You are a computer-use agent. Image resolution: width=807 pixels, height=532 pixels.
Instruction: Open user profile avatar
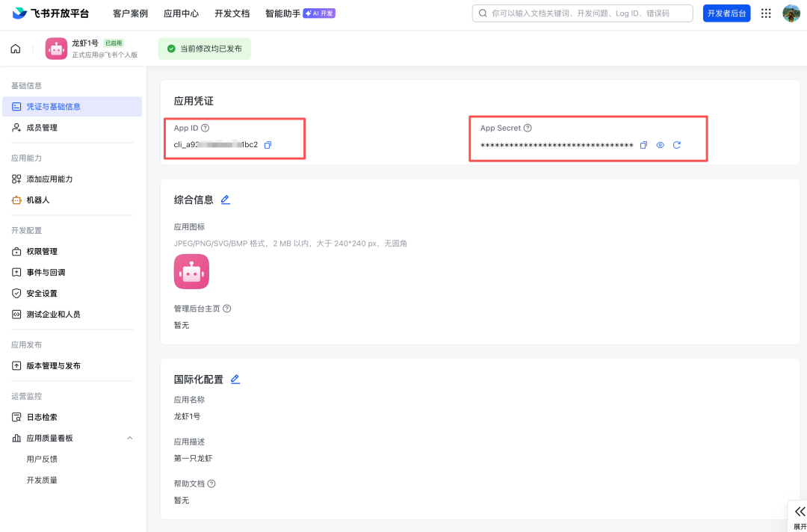(791, 13)
